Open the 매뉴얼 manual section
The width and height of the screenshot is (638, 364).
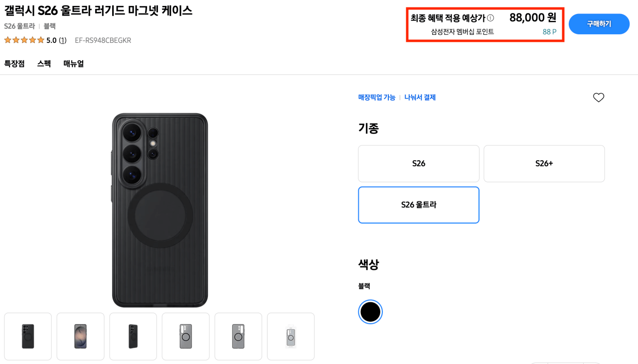pyautogui.click(x=73, y=63)
